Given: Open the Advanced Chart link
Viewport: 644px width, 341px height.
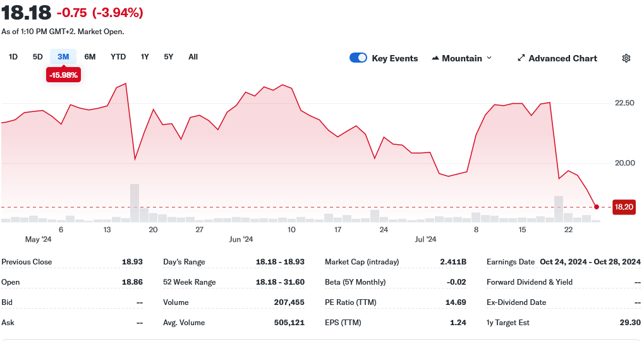Looking at the screenshot, I should click(x=562, y=58).
